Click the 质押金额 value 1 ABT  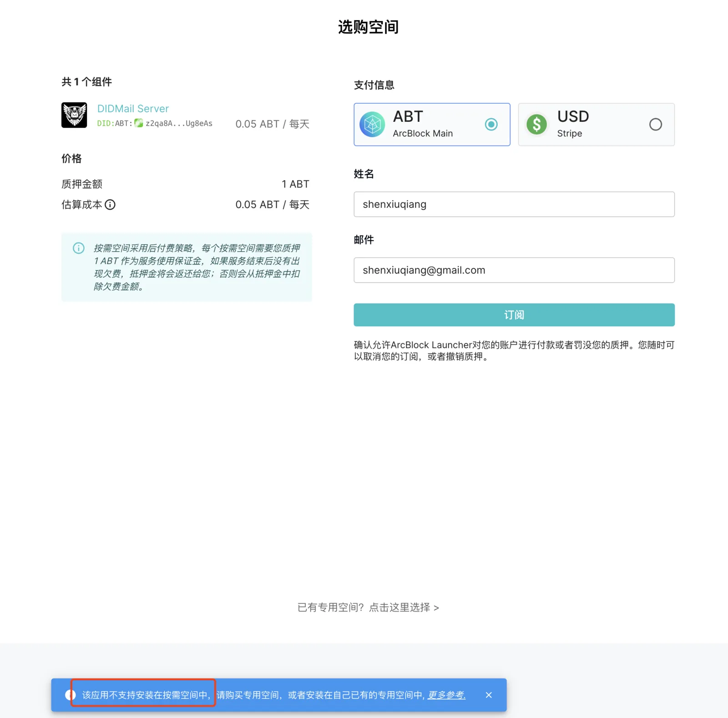point(295,184)
